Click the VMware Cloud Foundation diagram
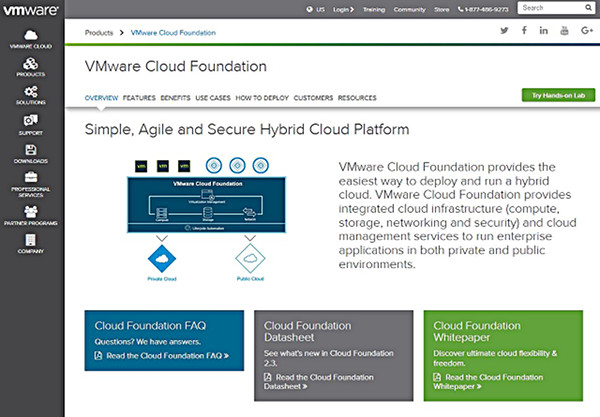Image resolution: width=600 pixels, height=417 pixels. [x=206, y=205]
